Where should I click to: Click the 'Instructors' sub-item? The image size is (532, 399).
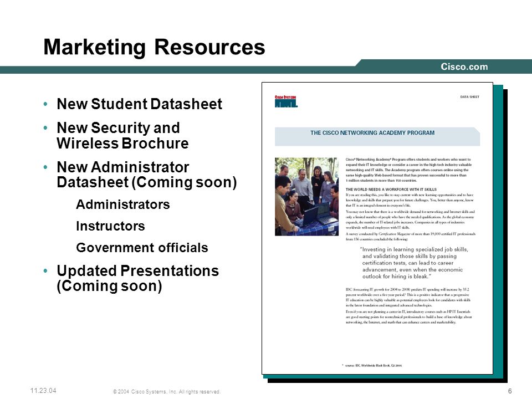point(110,226)
